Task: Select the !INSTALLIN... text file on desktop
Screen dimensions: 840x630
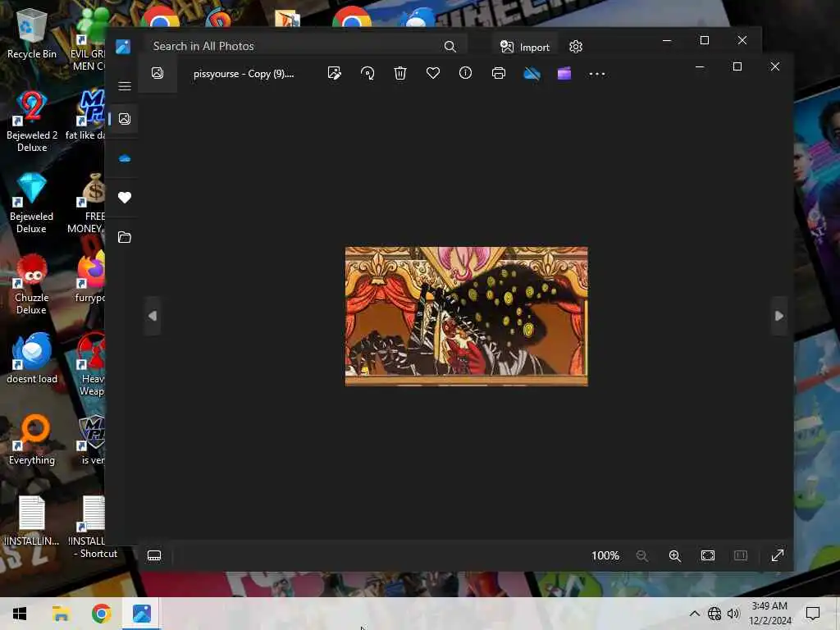Action: [32, 521]
